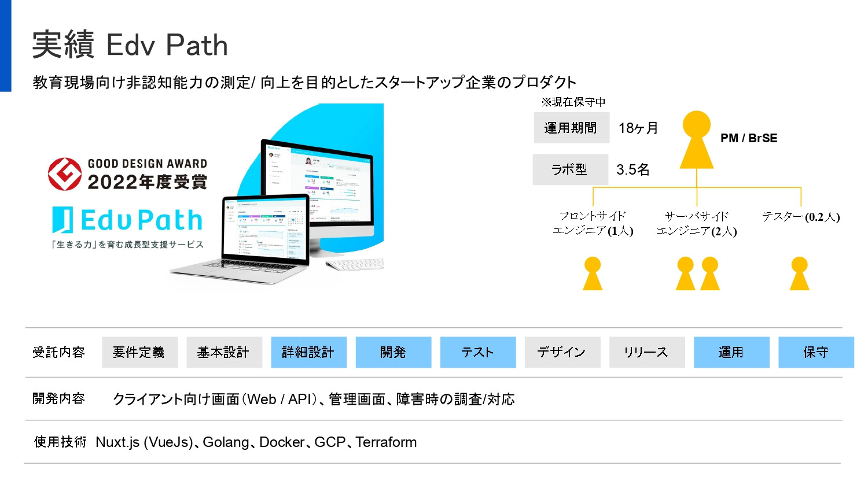Open the 受託内容 row details
The image size is (868, 488).
pos(58,352)
